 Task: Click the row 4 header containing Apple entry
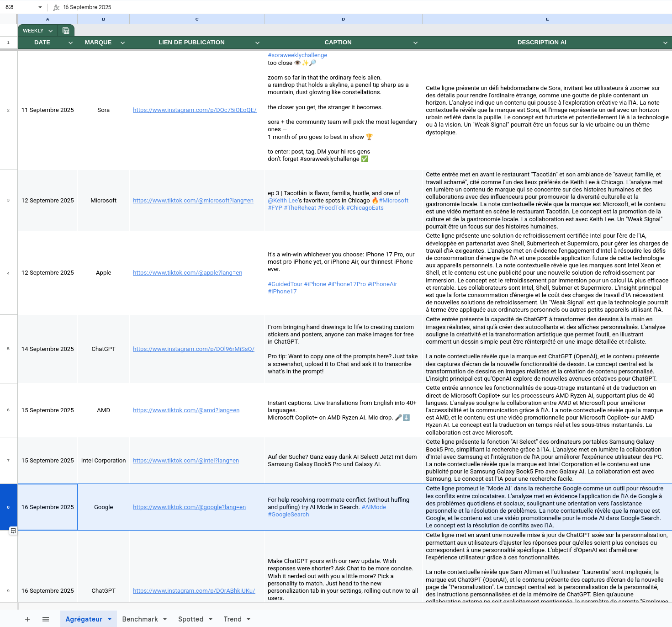coord(8,272)
